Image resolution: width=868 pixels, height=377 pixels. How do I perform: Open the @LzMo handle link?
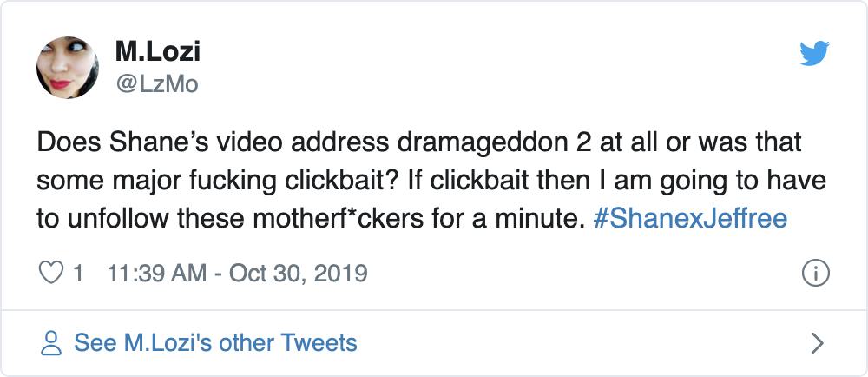pos(156,84)
